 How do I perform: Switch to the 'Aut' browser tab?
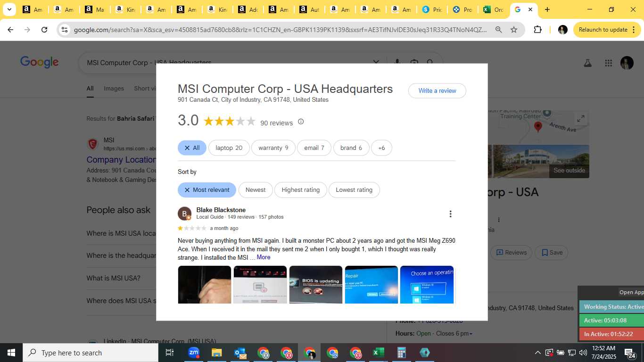coord(309,9)
